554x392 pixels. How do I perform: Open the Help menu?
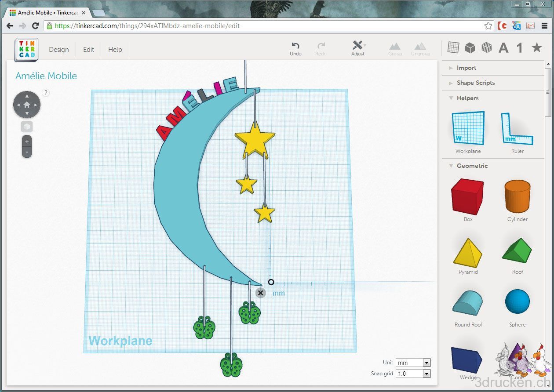tap(115, 50)
